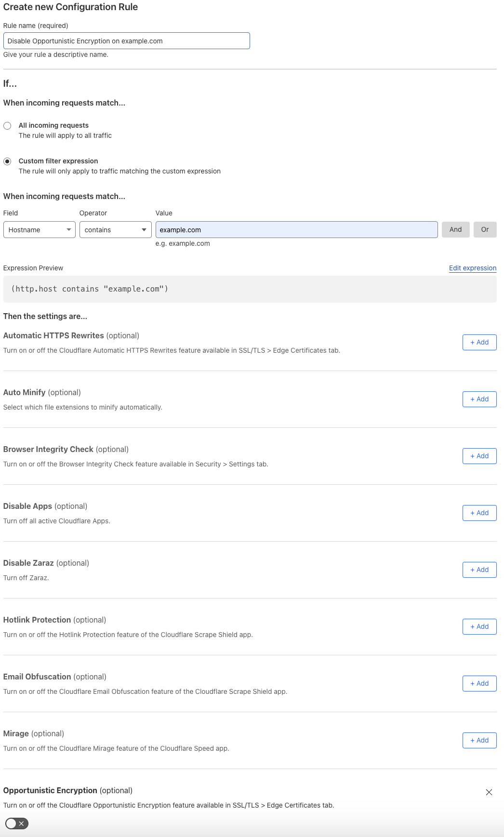Add the Browser Integrity Check setting
Image resolution: width=504 pixels, height=837 pixels.
[479, 456]
